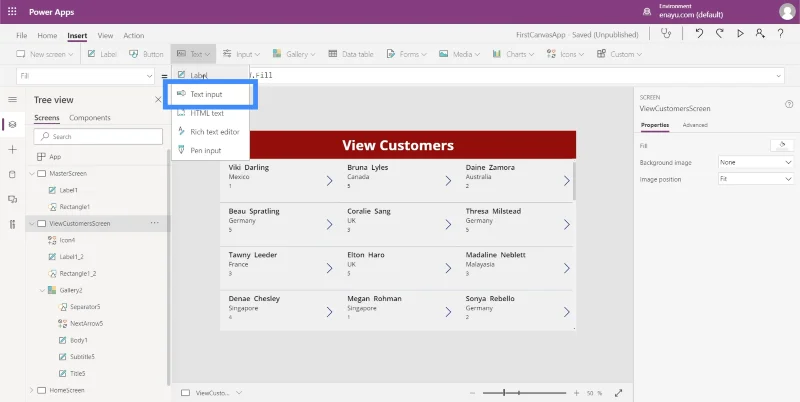
Task: Click Data table in the ribbon
Action: tap(351, 54)
